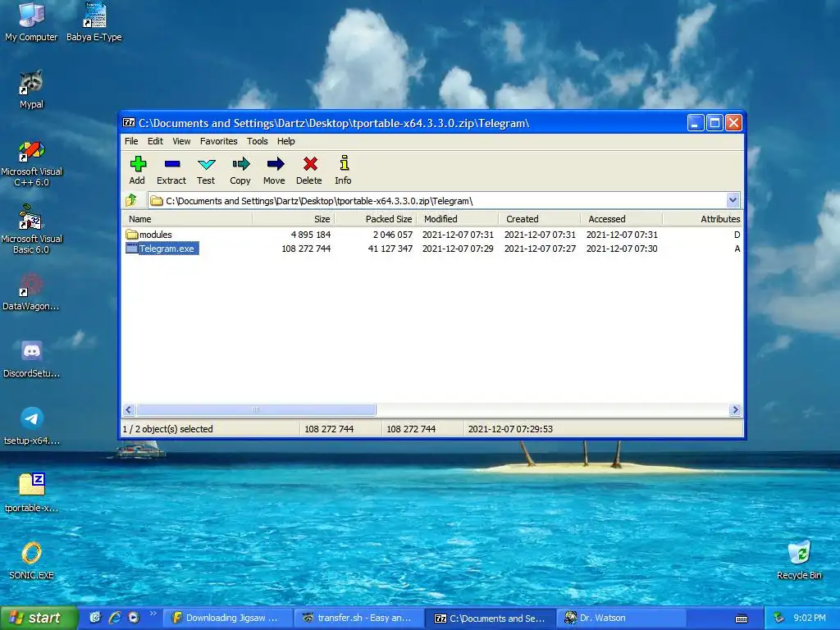Click the media player quick launch icon
The height and width of the screenshot is (630, 840).
134,618
